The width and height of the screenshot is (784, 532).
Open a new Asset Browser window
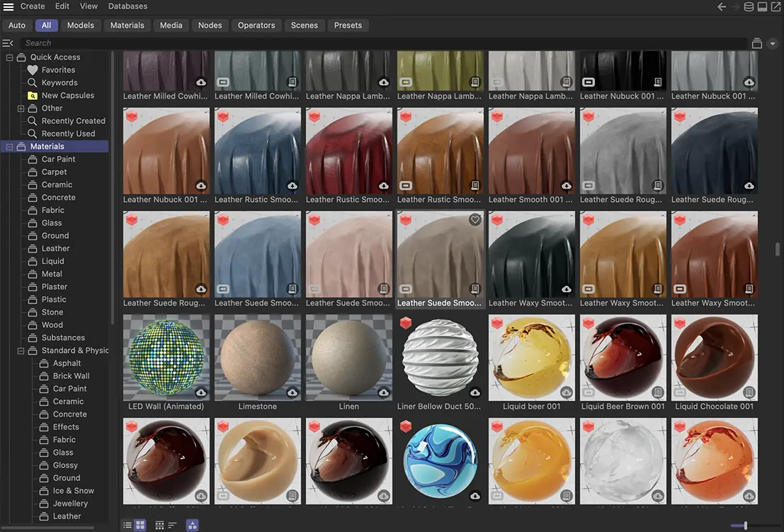click(776, 6)
